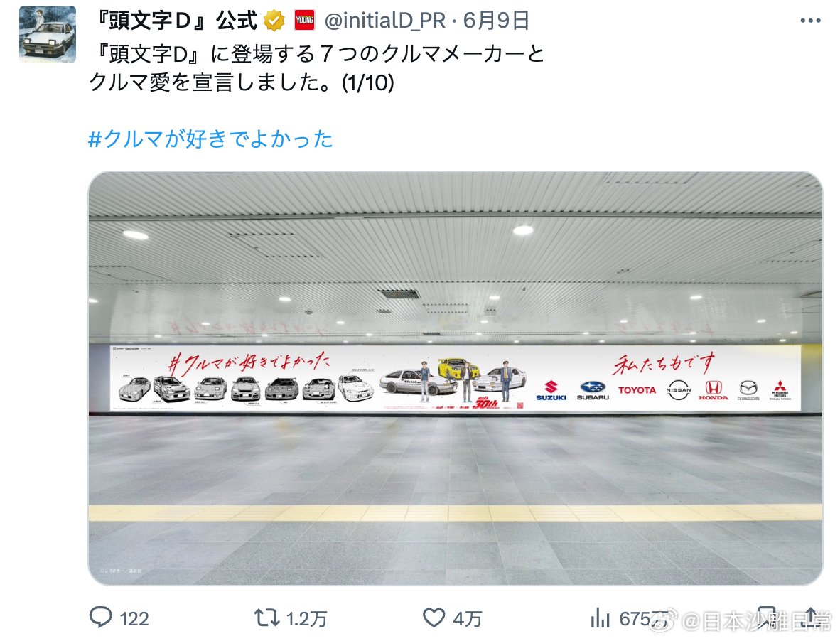Open profile via 『頭文字D』公式 name

[176, 21]
